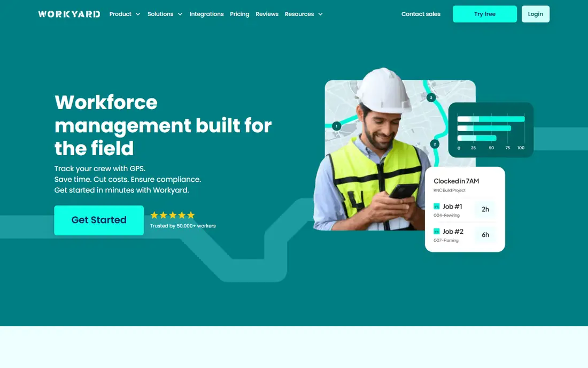Viewport: 588px width, 368px height.
Task: Click the upper map marker 2
Action: click(431, 97)
